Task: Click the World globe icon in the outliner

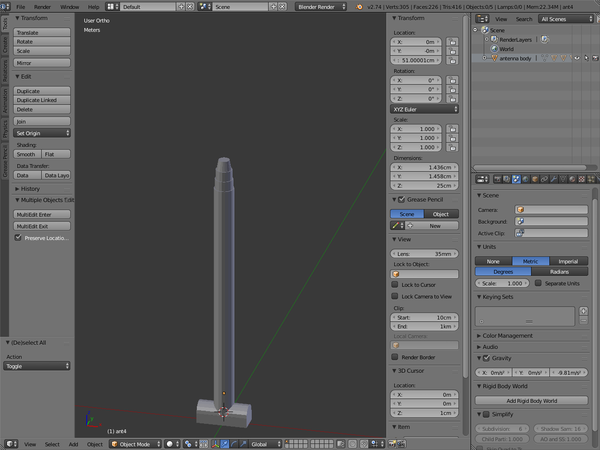Action: tap(493, 48)
